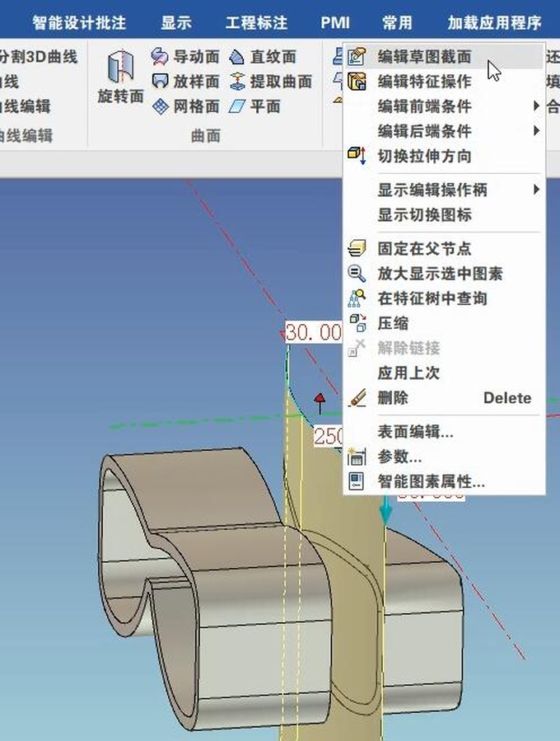This screenshot has height=741, width=560.
Task: Open the 加载应用程序 tab
Action: click(x=494, y=23)
